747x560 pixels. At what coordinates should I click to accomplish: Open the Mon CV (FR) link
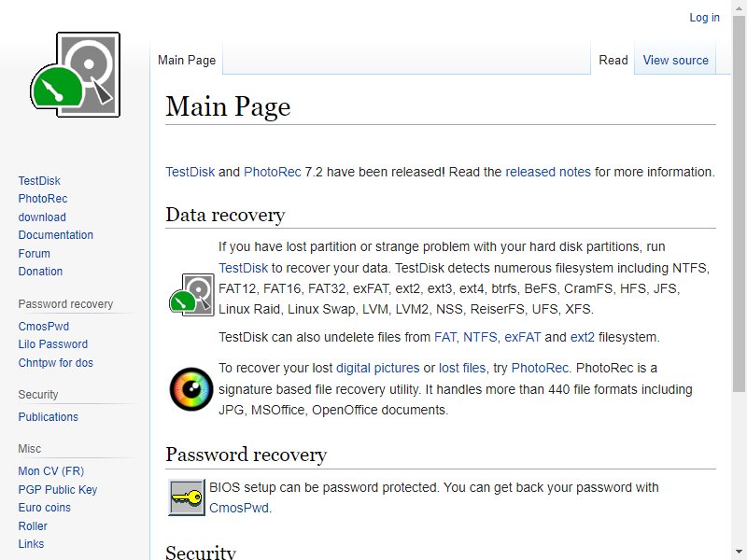(x=51, y=471)
